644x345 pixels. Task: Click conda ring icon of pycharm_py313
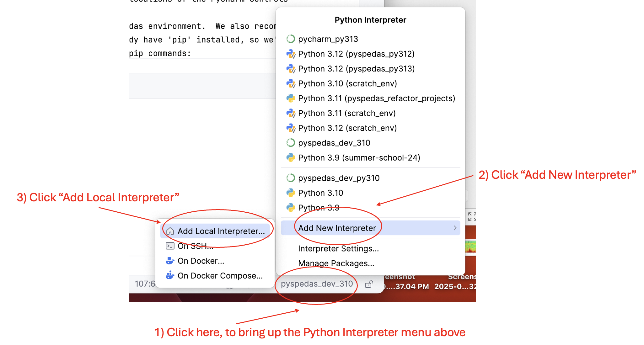pos(291,39)
